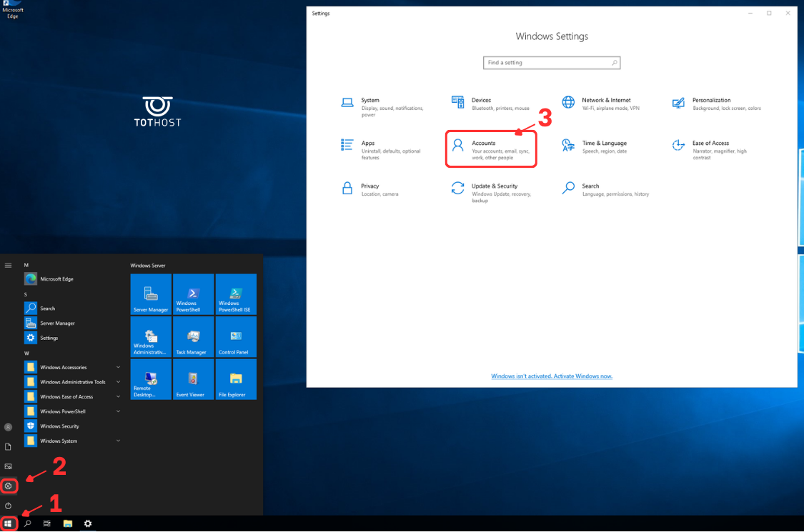Viewport: 804px width, 532px height.
Task: Click the Server Manager tile
Action: coord(151,294)
